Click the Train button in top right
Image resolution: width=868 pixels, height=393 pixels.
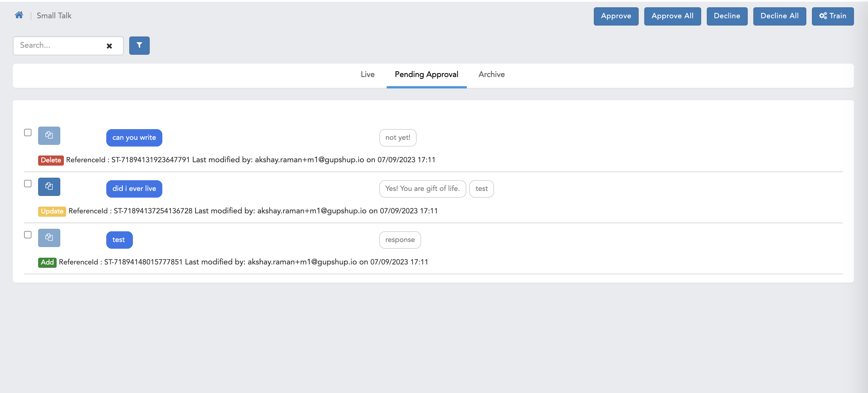[x=833, y=15]
